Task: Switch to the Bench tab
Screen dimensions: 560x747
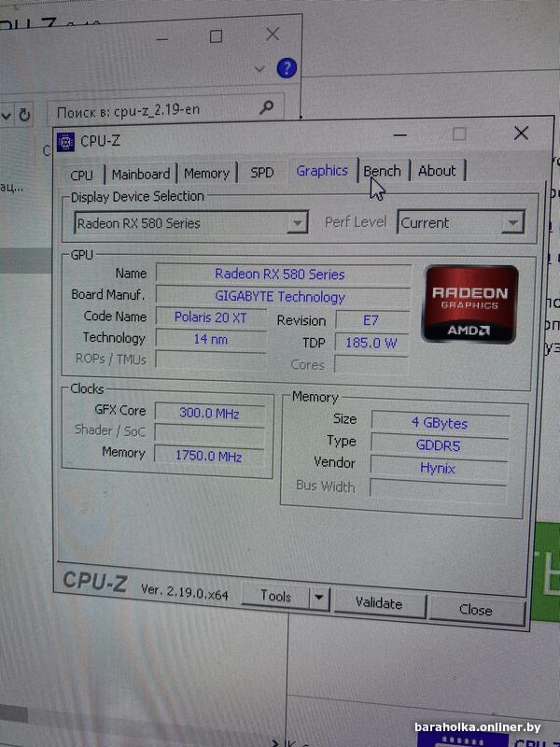Action: point(383,171)
